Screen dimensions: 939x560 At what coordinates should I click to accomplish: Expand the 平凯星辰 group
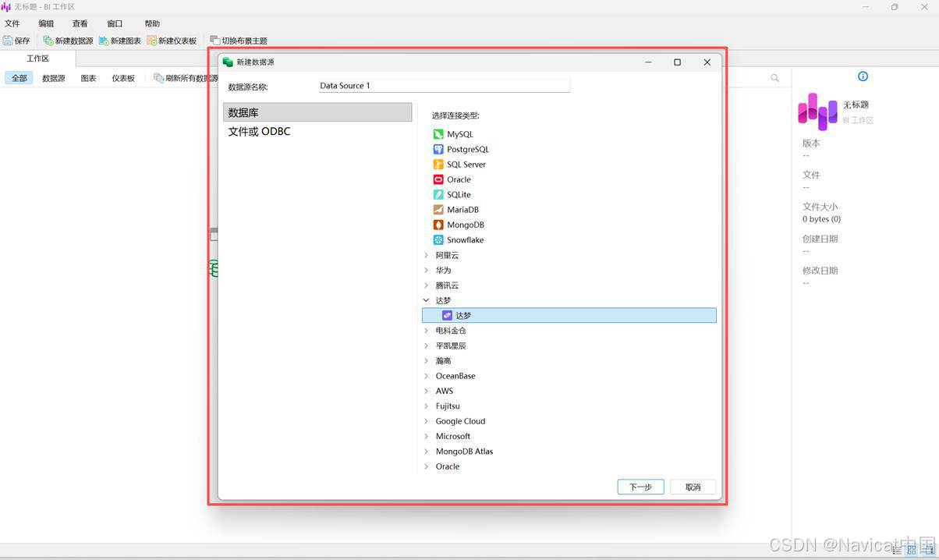426,346
